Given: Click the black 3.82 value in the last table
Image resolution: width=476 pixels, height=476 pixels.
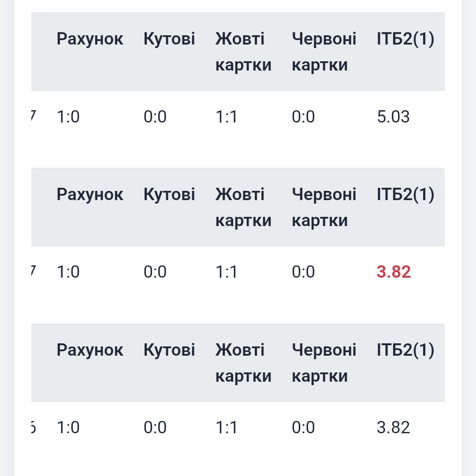Looking at the screenshot, I should click(x=393, y=428).
